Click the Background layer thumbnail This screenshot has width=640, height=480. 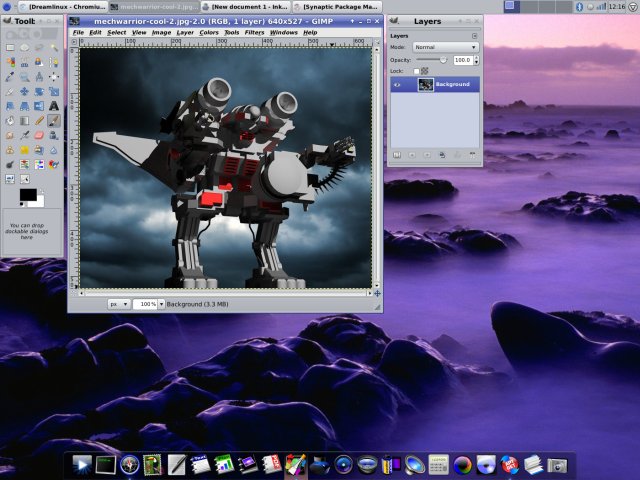[x=426, y=85]
